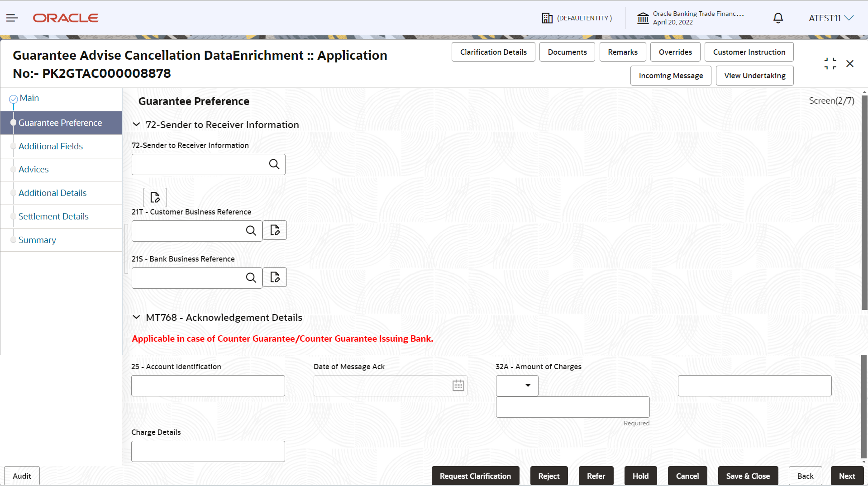
Task: Click the vertical page scrollbar
Action: (x=864, y=203)
